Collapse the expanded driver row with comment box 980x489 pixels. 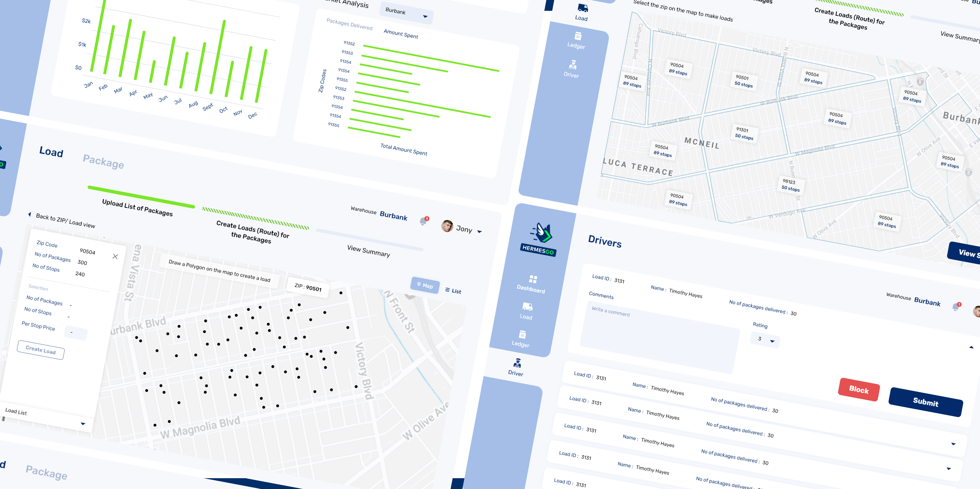pos(971,347)
